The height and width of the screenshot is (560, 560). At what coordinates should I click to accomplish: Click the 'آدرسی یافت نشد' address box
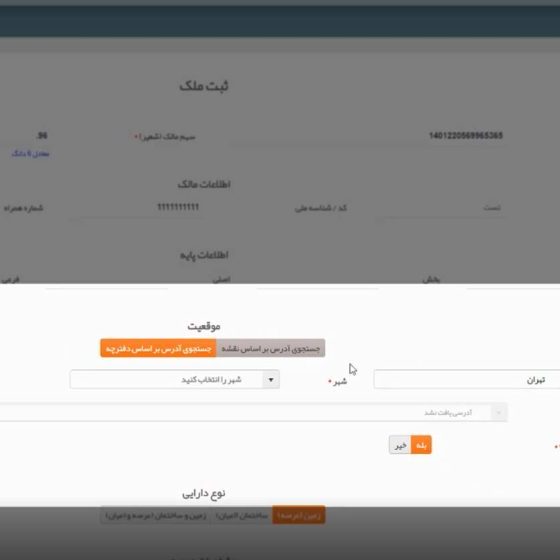coord(254,412)
